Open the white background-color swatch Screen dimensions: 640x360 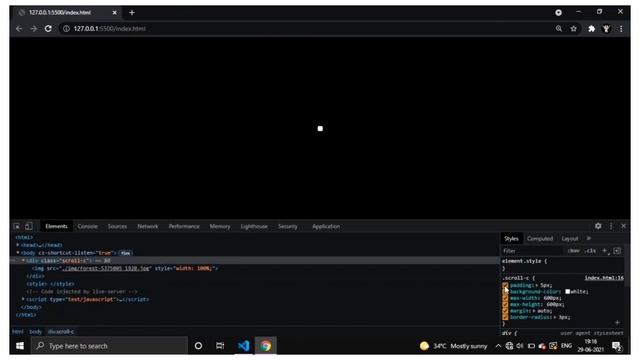(x=567, y=292)
